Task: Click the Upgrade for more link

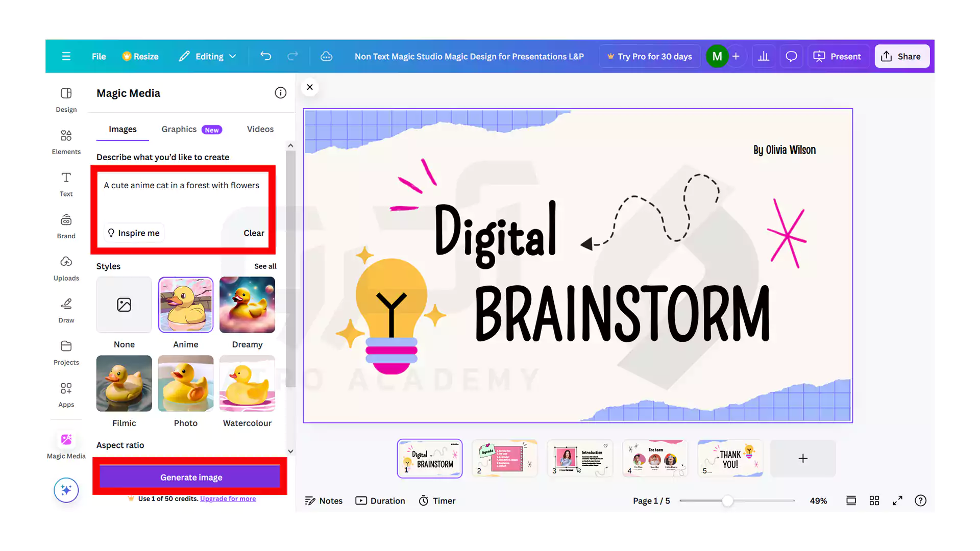Action: (x=228, y=498)
